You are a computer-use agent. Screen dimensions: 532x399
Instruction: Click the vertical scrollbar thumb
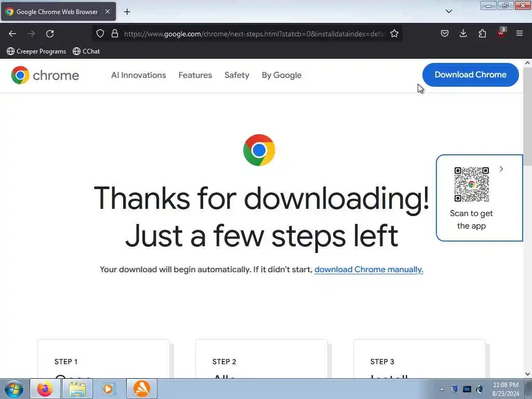pyautogui.click(x=527, y=116)
